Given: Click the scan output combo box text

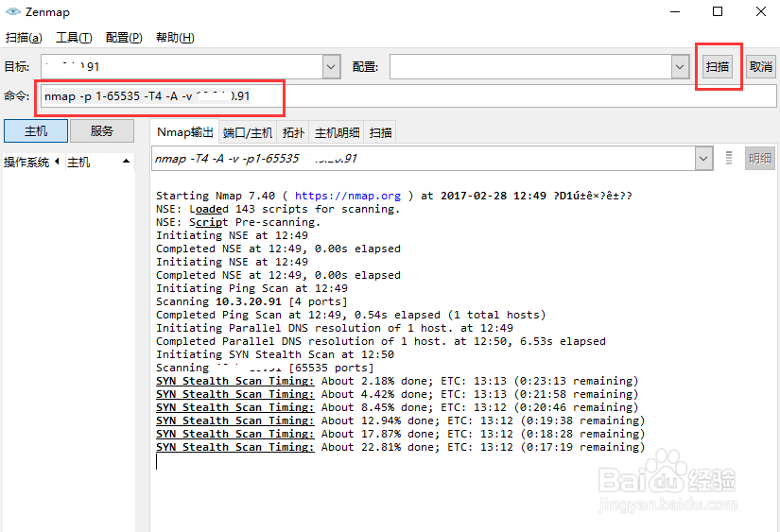Looking at the screenshot, I should click(x=423, y=159).
